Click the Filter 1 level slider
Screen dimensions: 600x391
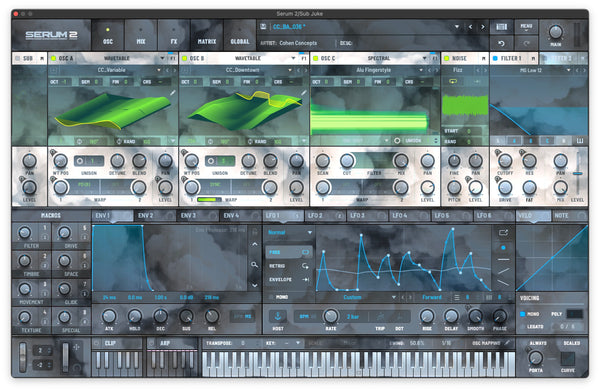(578, 173)
